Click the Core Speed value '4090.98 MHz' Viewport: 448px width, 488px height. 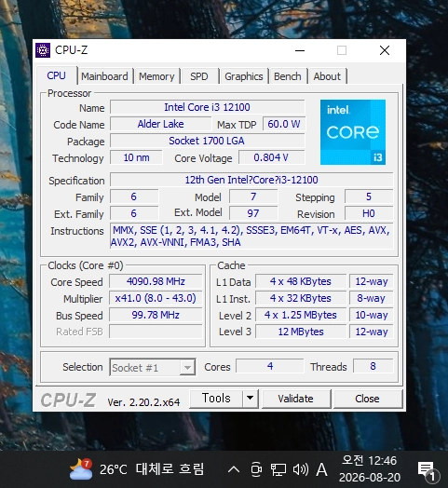tap(156, 281)
